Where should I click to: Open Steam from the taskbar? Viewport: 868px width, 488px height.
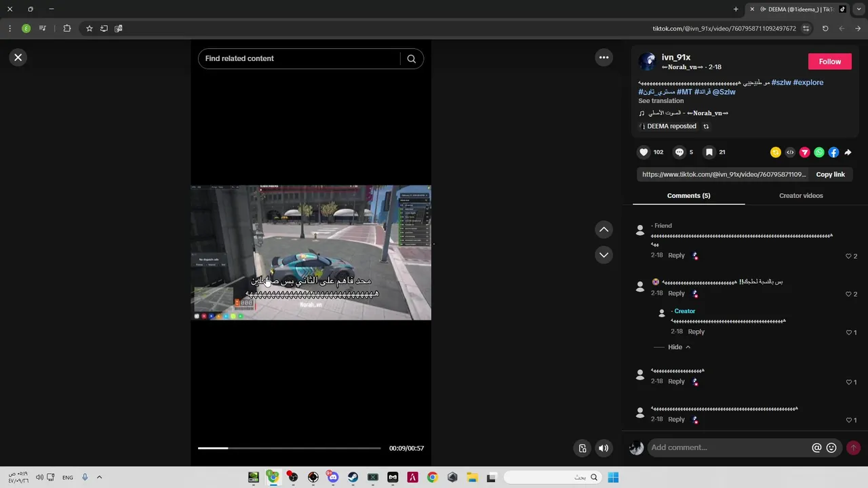point(353,477)
